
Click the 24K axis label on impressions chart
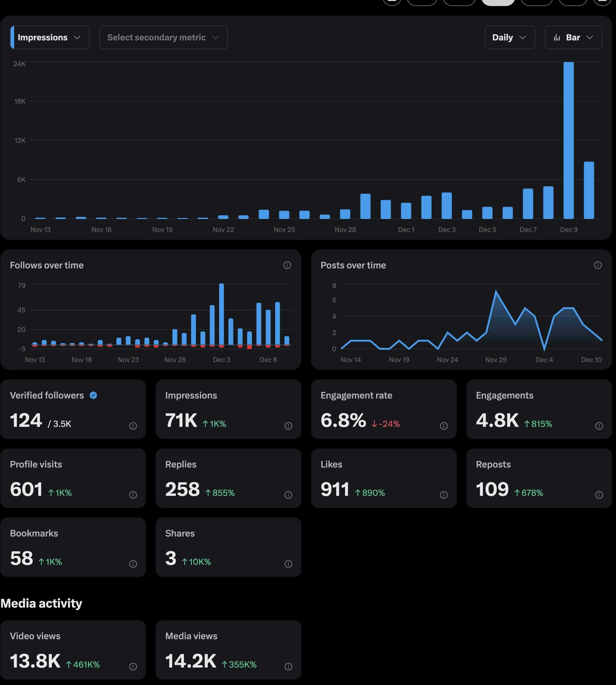[19, 64]
